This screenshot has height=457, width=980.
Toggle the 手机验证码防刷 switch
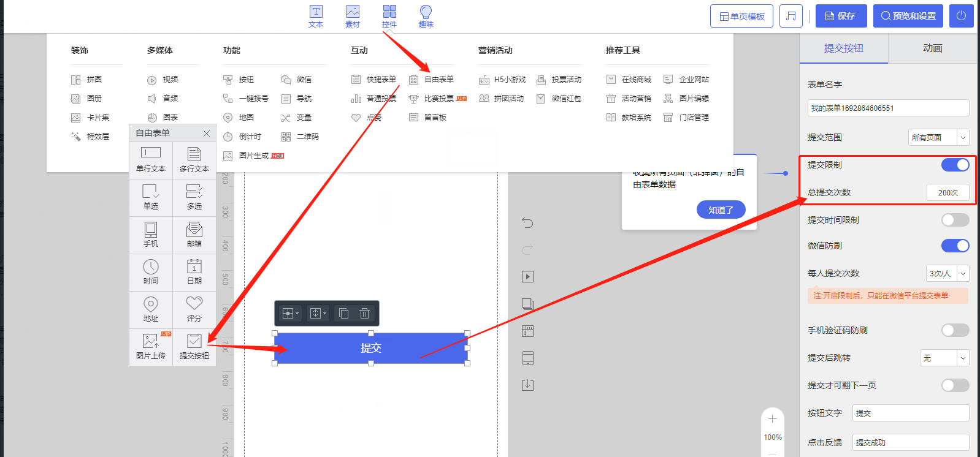click(x=955, y=330)
